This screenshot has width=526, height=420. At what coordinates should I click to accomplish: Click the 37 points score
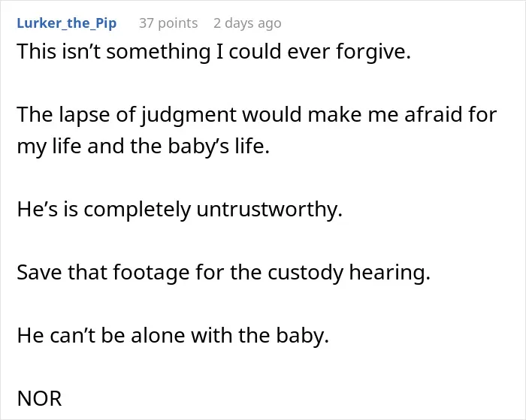(168, 23)
